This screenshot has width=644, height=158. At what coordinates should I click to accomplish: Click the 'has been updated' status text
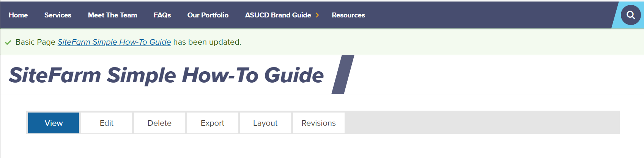[x=207, y=42]
